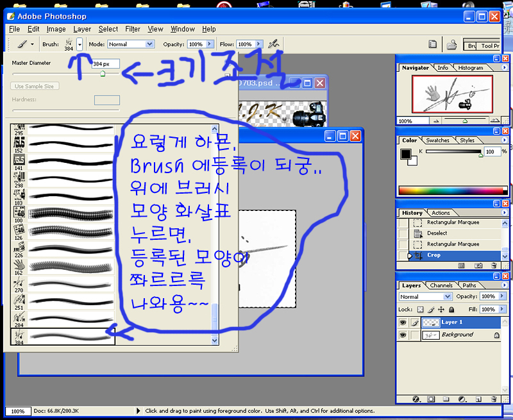The image size is (513, 420).
Task: Toggle visibility of the Background layer
Action: click(x=403, y=335)
